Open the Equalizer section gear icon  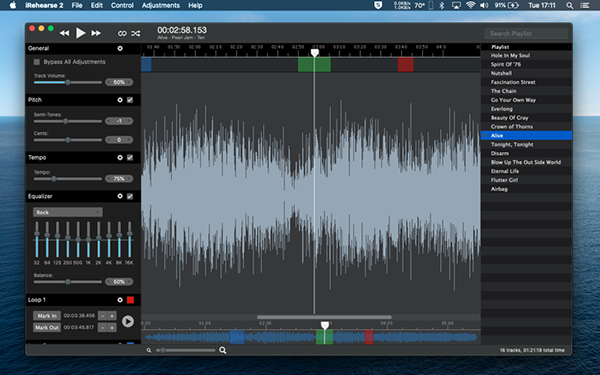pyautogui.click(x=120, y=196)
